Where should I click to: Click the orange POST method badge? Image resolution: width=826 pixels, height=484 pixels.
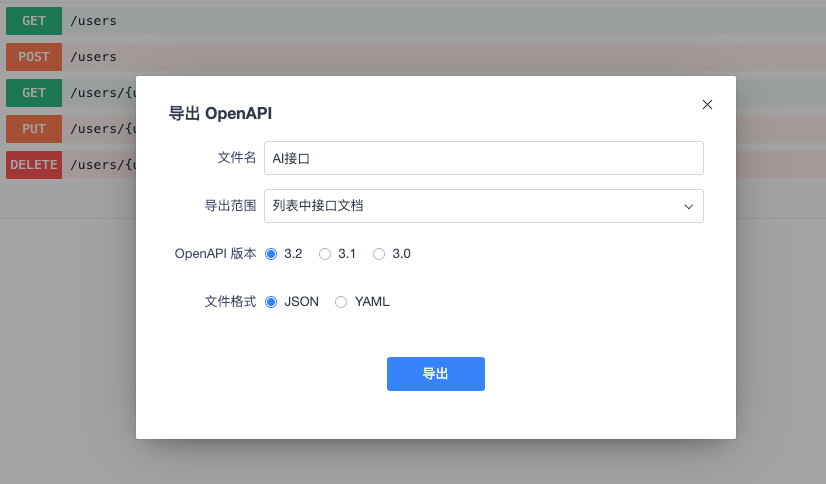34,57
